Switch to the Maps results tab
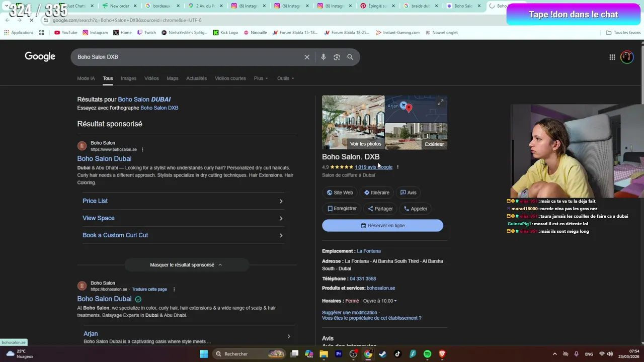The width and height of the screenshot is (644, 362). (173, 78)
